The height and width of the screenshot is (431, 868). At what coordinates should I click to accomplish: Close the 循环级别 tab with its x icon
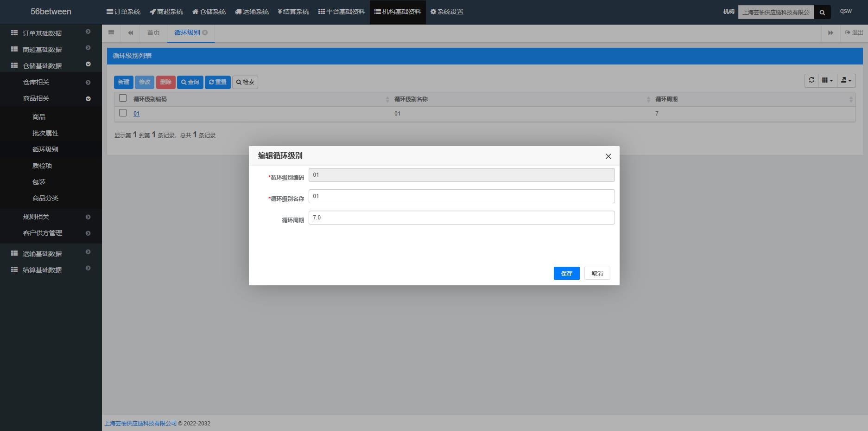point(205,32)
